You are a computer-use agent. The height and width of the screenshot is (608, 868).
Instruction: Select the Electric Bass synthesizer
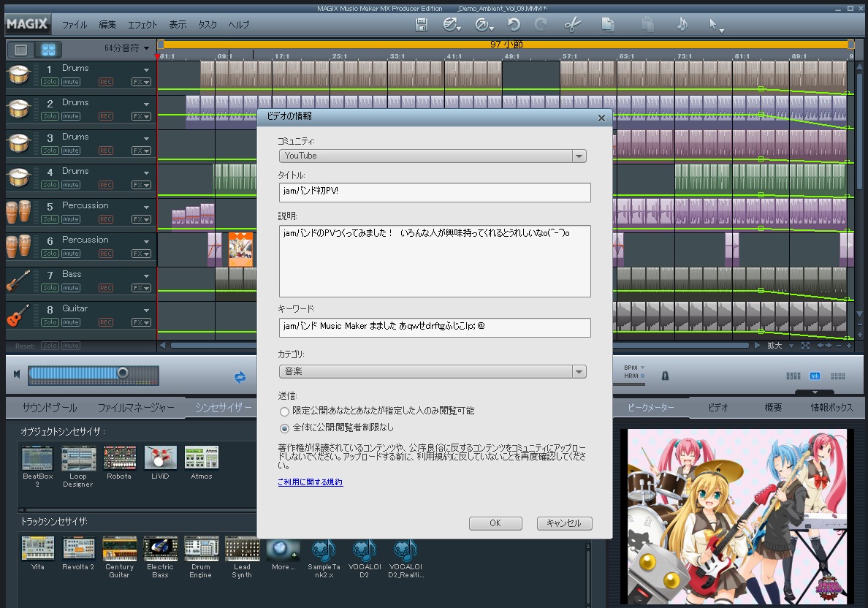160,549
